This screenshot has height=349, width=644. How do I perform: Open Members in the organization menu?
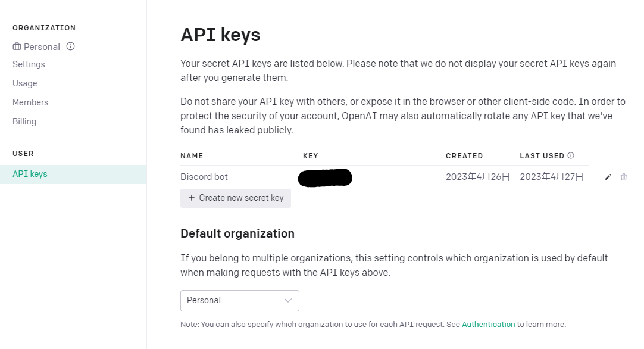pos(30,102)
